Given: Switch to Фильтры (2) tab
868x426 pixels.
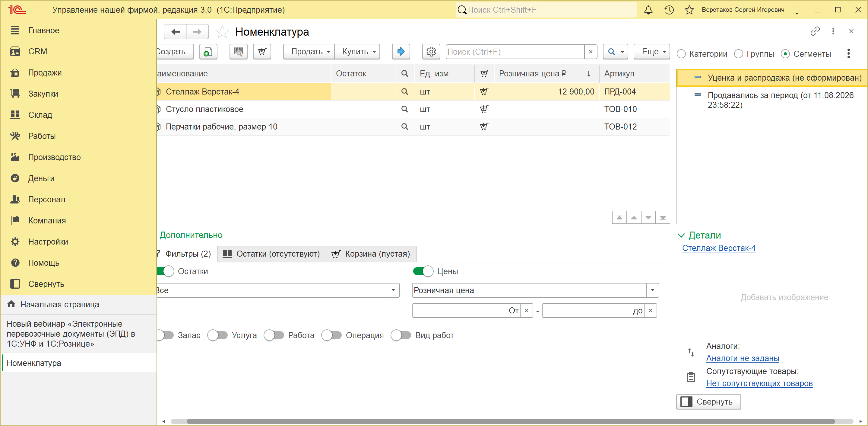Looking at the screenshot, I should point(187,254).
